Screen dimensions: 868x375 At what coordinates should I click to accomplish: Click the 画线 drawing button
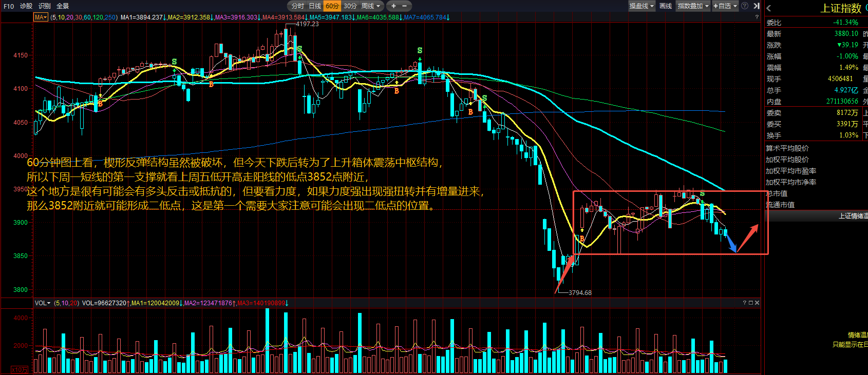pyautogui.click(x=666, y=6)
